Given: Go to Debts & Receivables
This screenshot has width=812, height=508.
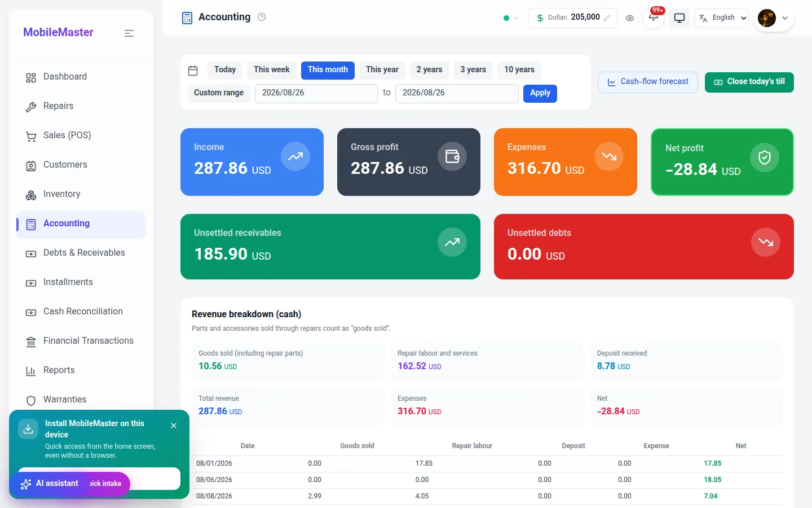Looking at the screenshot, I should tap(81, 253).
